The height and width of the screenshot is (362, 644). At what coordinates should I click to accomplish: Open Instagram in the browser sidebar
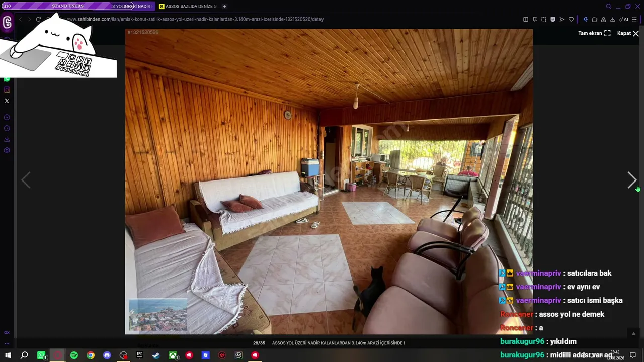[x=7, y=90]
